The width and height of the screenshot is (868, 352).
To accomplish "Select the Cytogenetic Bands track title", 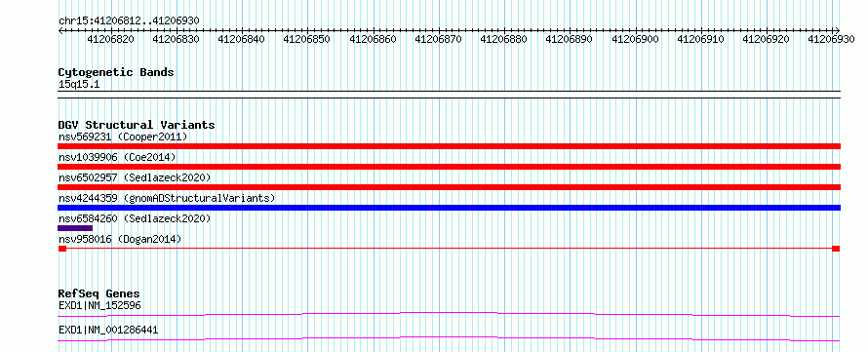I will pos(116,72).
